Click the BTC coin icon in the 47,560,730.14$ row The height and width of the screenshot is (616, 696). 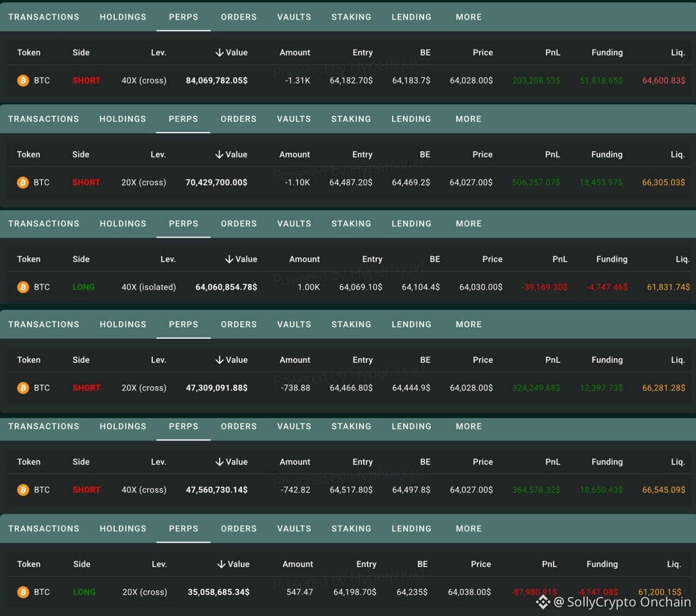[x=23, y=490]
